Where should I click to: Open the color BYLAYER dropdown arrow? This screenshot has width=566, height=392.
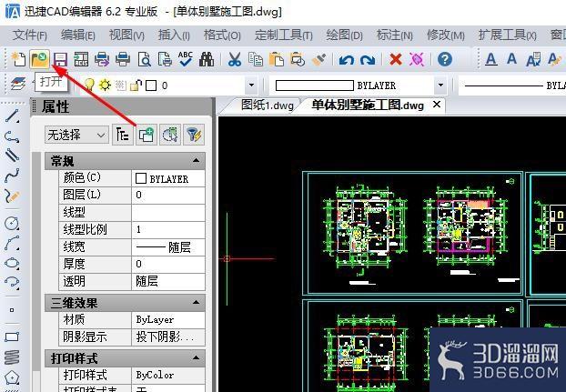click(440, 85)
